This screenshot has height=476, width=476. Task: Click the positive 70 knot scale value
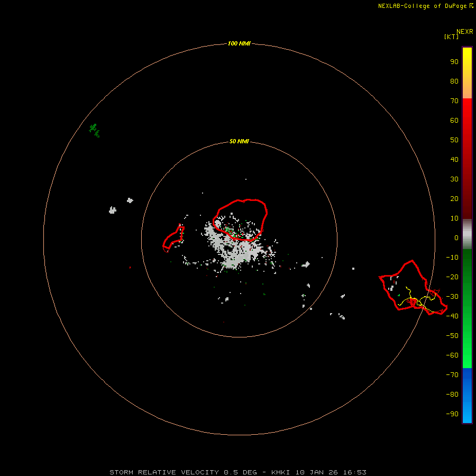454,101
